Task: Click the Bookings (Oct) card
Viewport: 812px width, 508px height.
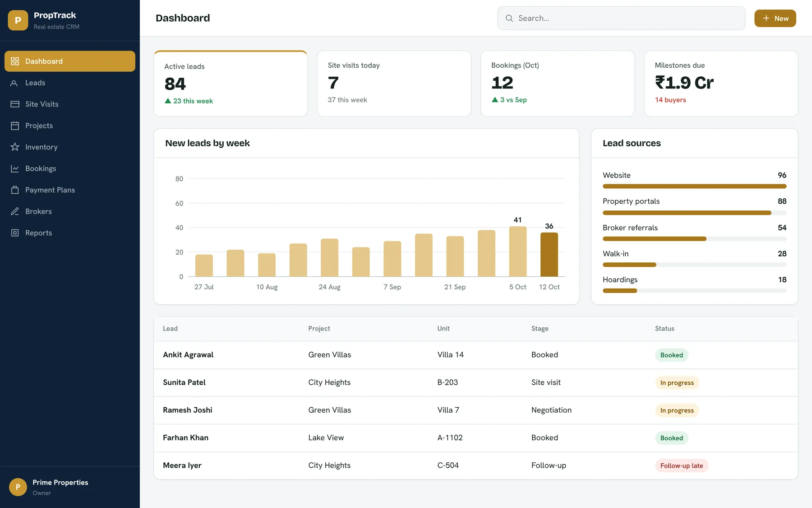Action: point(558,84)
